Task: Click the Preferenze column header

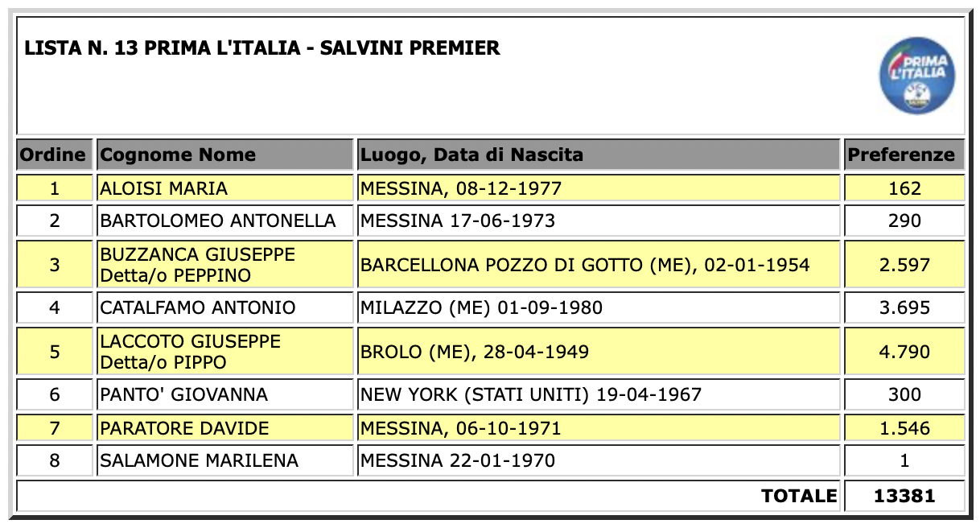Action: [904, 155]
